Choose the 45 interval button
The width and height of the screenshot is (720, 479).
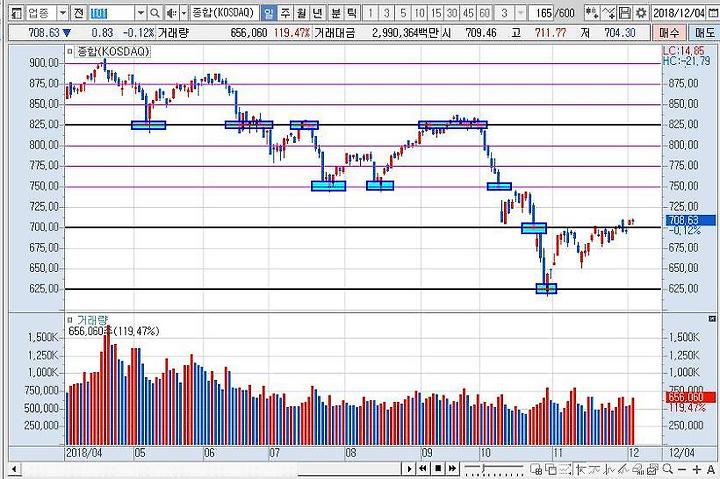click(x=468, y=13)
